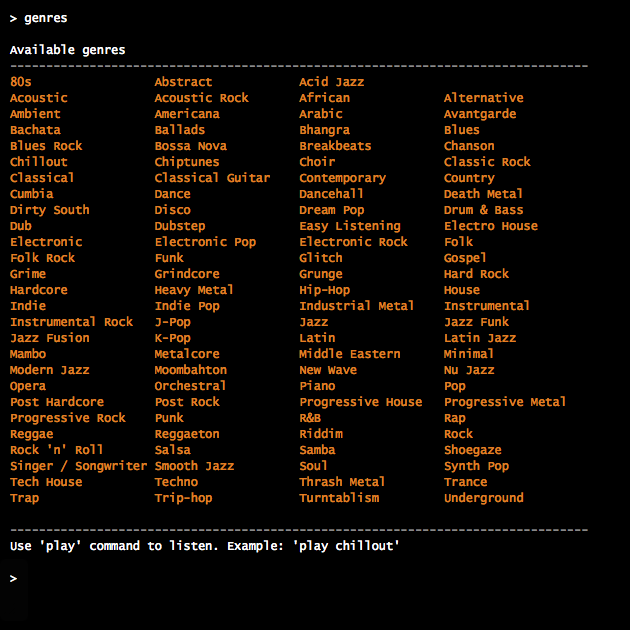Click 'Cumbia' in the genre list
Image resolution: width=630 pixels, height=630 pixels.
[x=31, y=194]
